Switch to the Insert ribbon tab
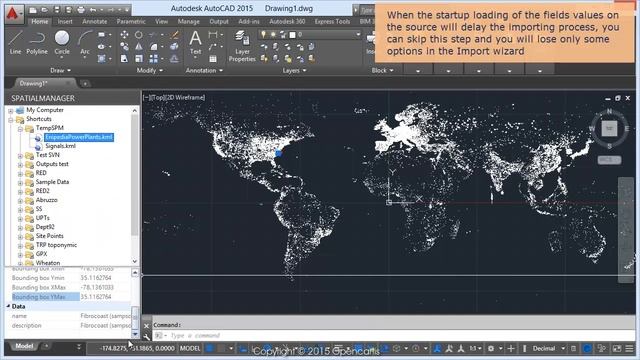The height and width of the screenshot is (360, 640). pyautogui.click(x=65, y=21)
